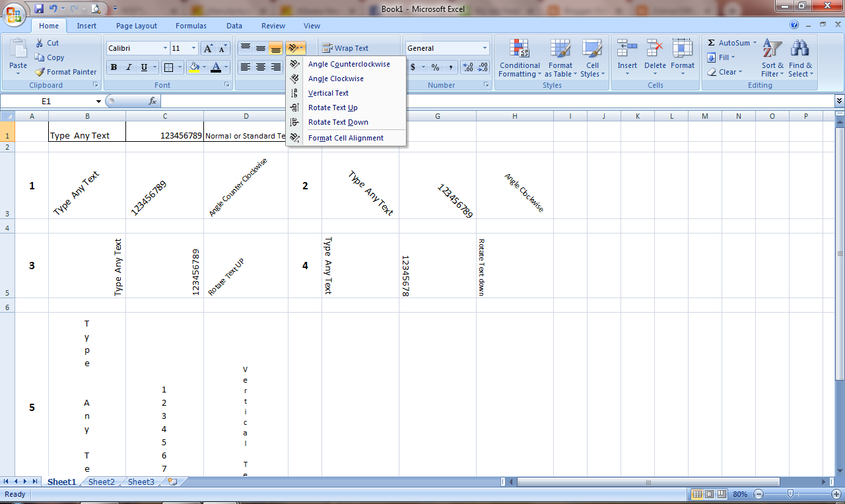Open Cell Styles gallery
This screenshot has width=845, height=504.
tap(592, 58)
